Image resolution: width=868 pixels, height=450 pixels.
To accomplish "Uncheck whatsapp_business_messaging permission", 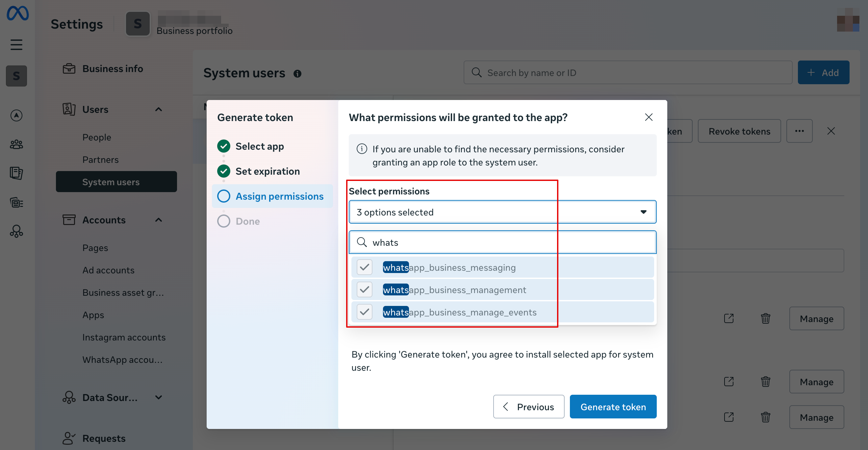I will point(364,267).
